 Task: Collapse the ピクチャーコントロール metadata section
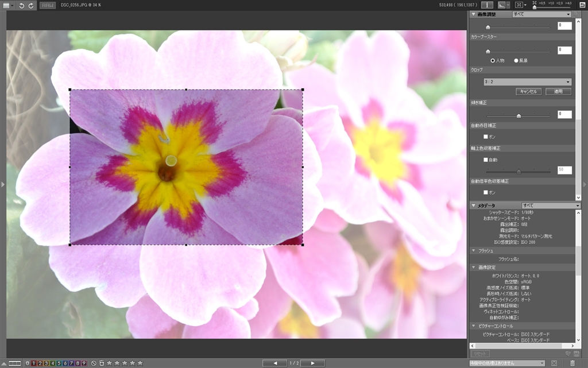pos(473,326)
